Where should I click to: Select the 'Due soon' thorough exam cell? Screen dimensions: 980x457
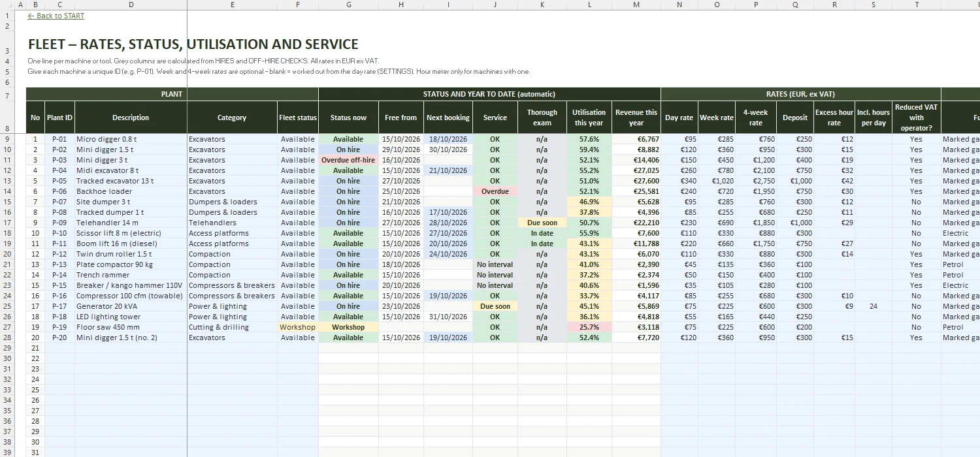[542, 223]
